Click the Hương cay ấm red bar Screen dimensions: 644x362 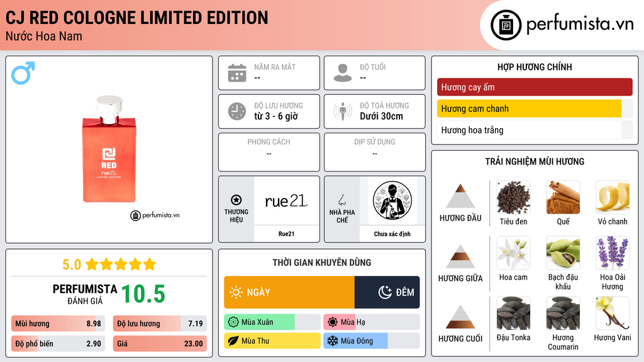point(535,87)
